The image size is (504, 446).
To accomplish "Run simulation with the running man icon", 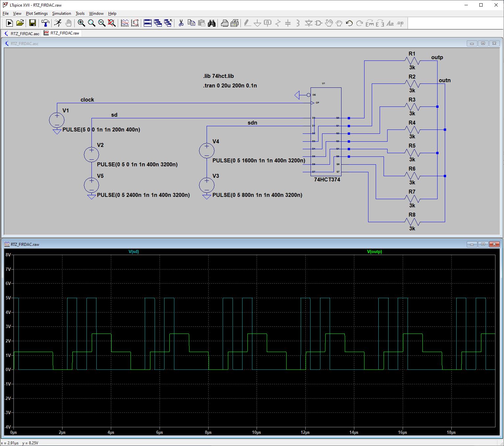I will [x=58, y=23].
